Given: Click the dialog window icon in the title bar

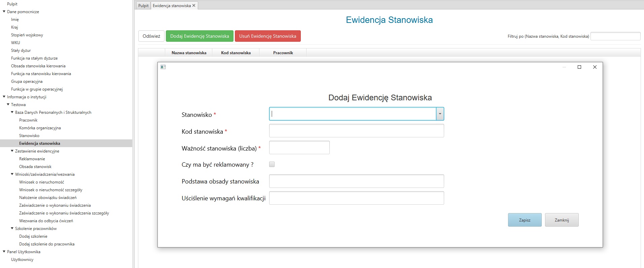Looking at the screenshot, I should tap(163, 67).
